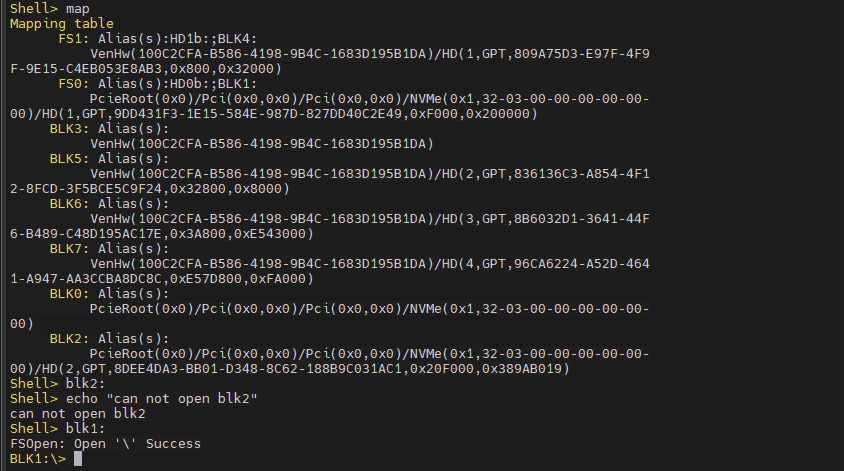This screenshot has height=471, width=844.
Task: Click the BLK0: entry label
Action: point(69,294)
